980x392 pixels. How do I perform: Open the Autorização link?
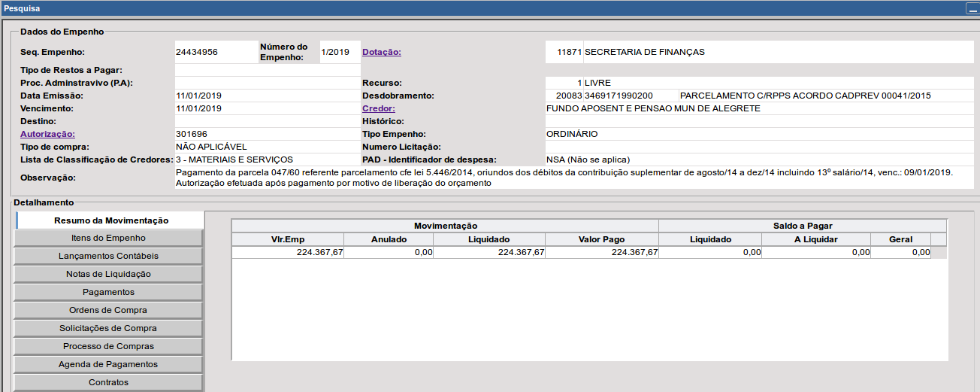[x=47, y=134]
